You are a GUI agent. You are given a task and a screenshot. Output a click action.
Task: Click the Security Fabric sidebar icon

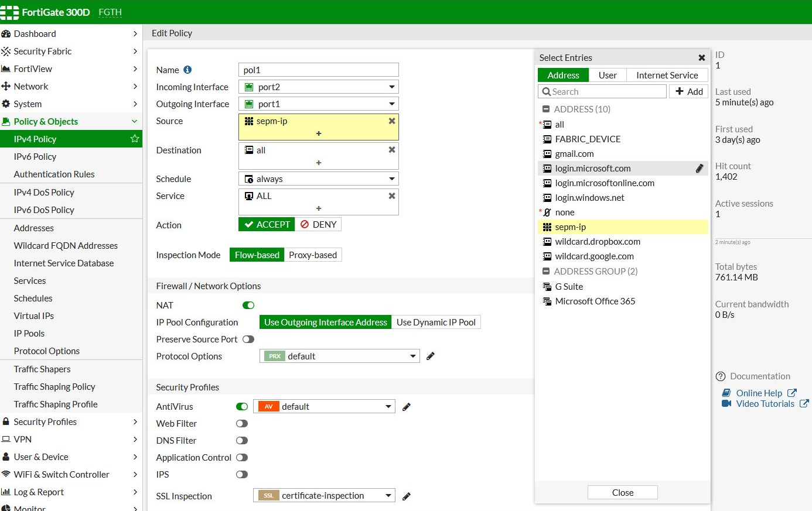[x=6, y=52]
